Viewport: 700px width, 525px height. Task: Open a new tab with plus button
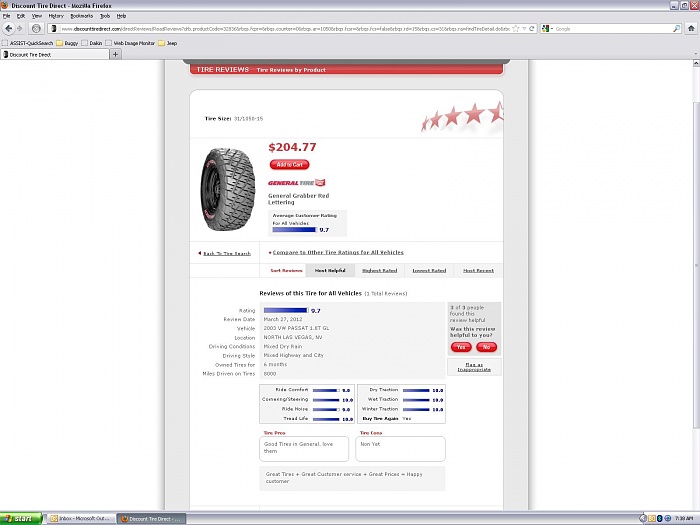[x=115, y=54]
